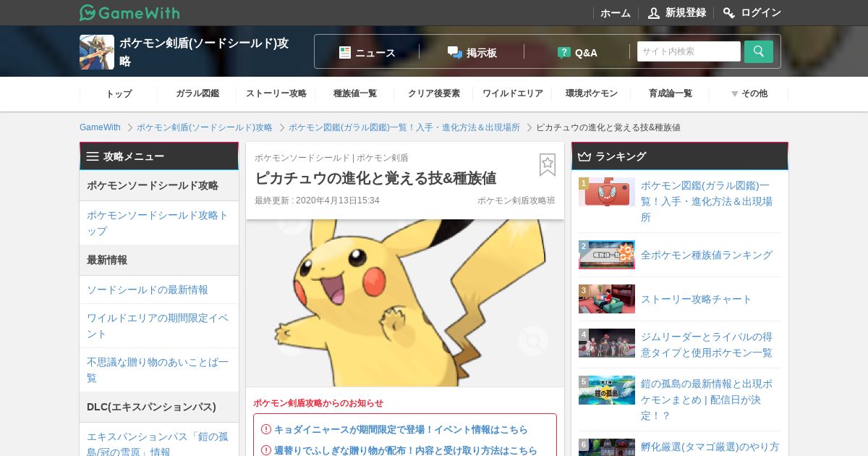Open 全ポケモン種族値ランキング link
Screen dimensions: 868x456
(x=707, y=255)
